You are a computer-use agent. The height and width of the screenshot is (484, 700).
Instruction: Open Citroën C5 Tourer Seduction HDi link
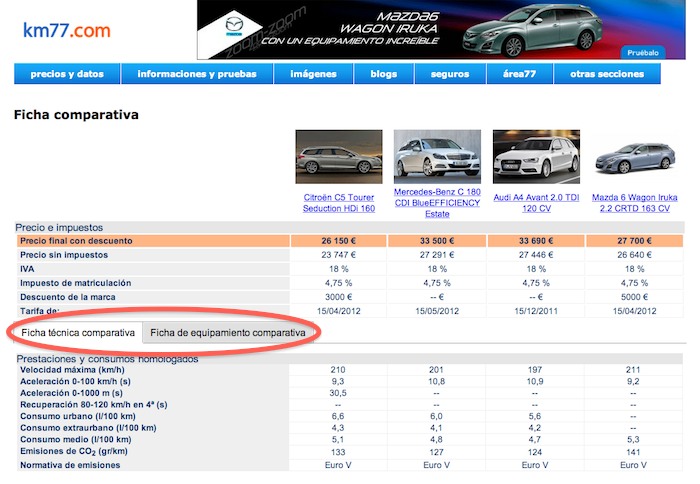pos(338,203)
